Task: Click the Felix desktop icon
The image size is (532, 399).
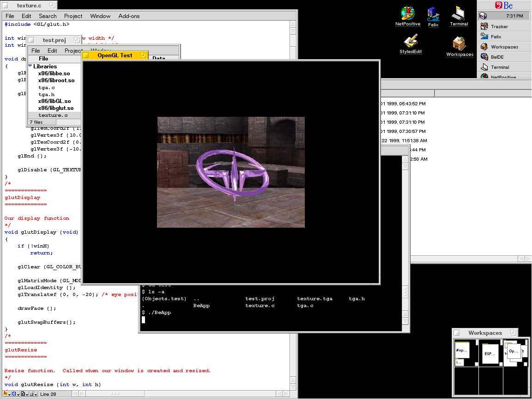Action: tap(433, 15)
